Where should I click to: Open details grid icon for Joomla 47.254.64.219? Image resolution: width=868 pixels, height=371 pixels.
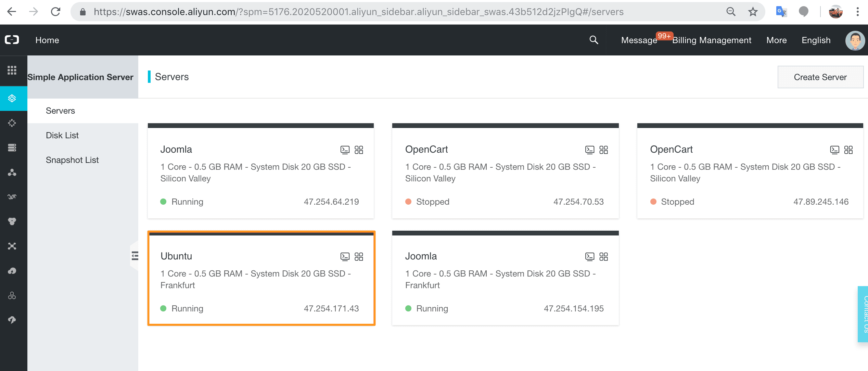(359, 150)
